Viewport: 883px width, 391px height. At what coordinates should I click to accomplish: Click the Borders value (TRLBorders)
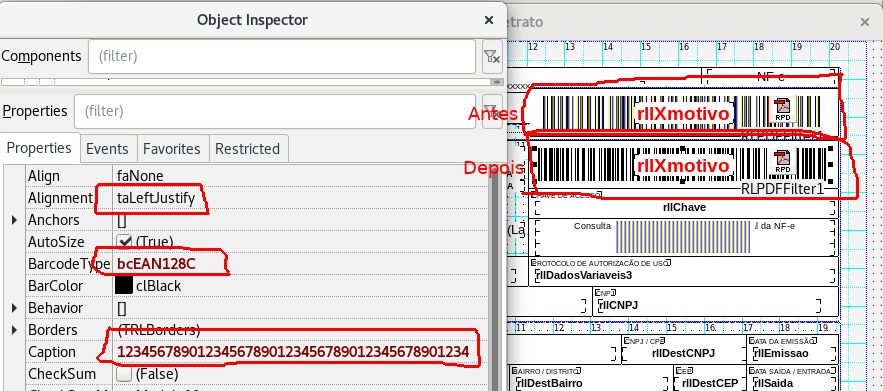[x=158, y=330]
